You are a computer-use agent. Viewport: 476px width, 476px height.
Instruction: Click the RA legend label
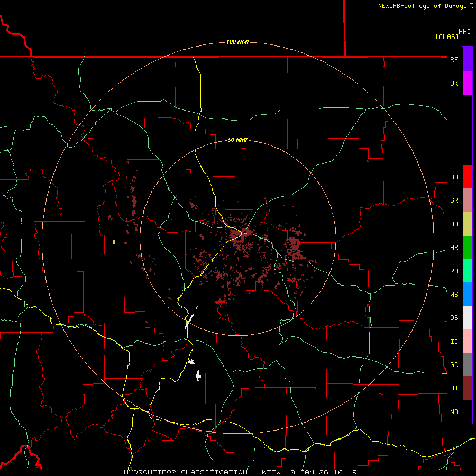click(454, 271)
